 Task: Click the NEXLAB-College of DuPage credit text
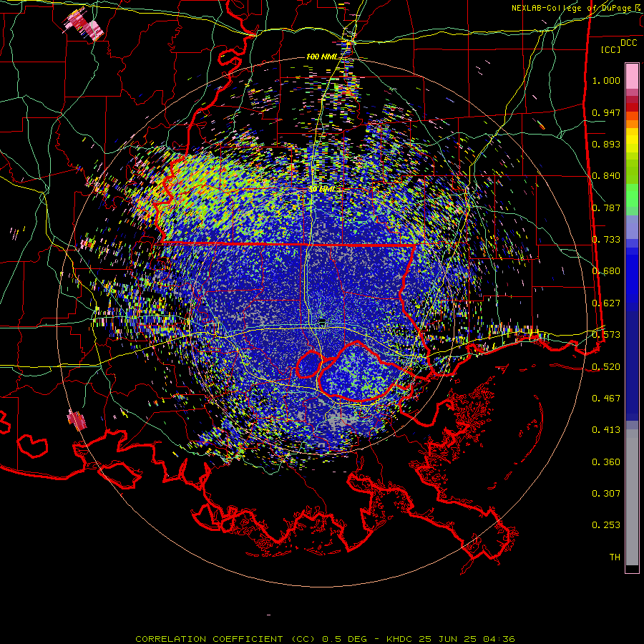pyautogui.click(x=577, y=8)
